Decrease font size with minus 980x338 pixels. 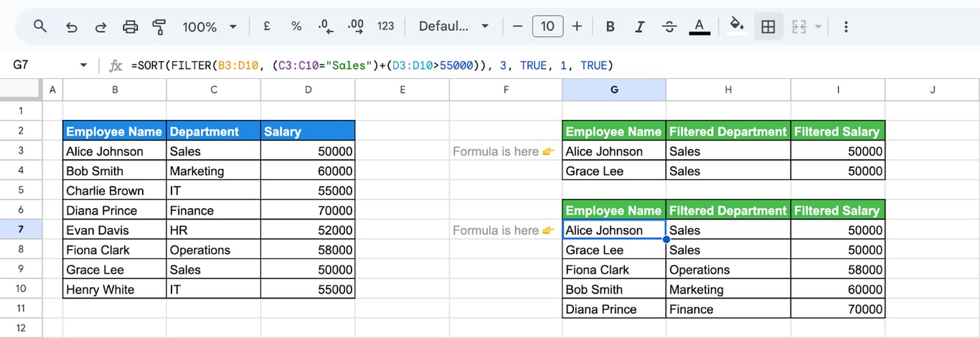(517, 27)
